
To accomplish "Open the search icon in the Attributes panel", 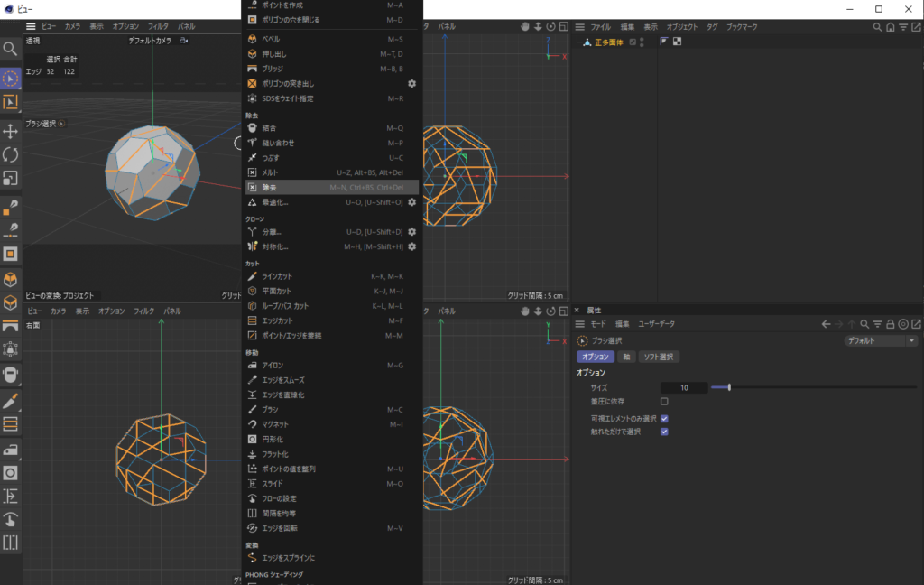I will [x=864, y=322].
